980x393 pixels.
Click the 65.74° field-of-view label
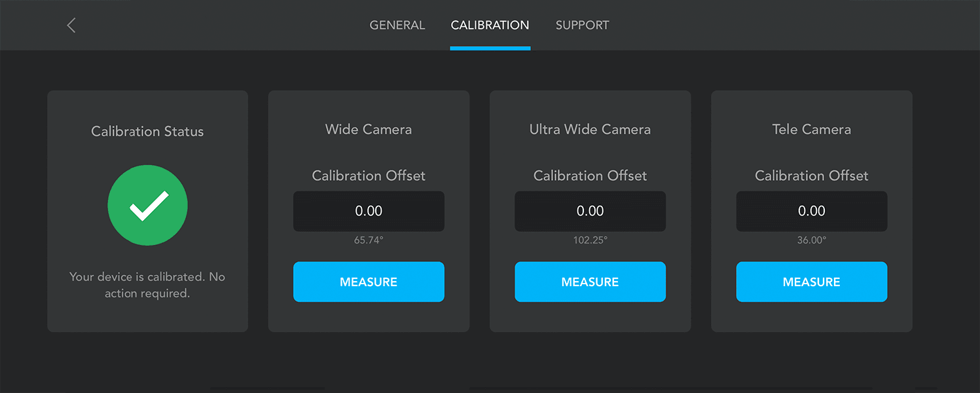point(369,240)
